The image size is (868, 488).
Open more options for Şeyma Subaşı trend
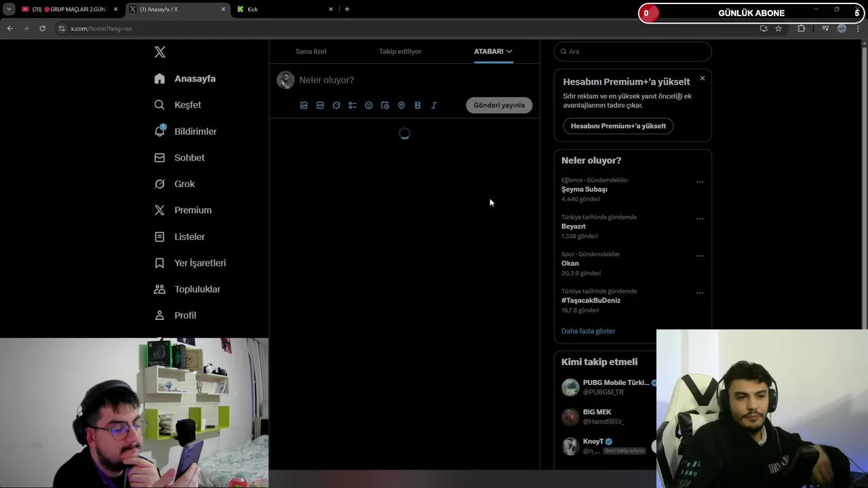point(700,182)
